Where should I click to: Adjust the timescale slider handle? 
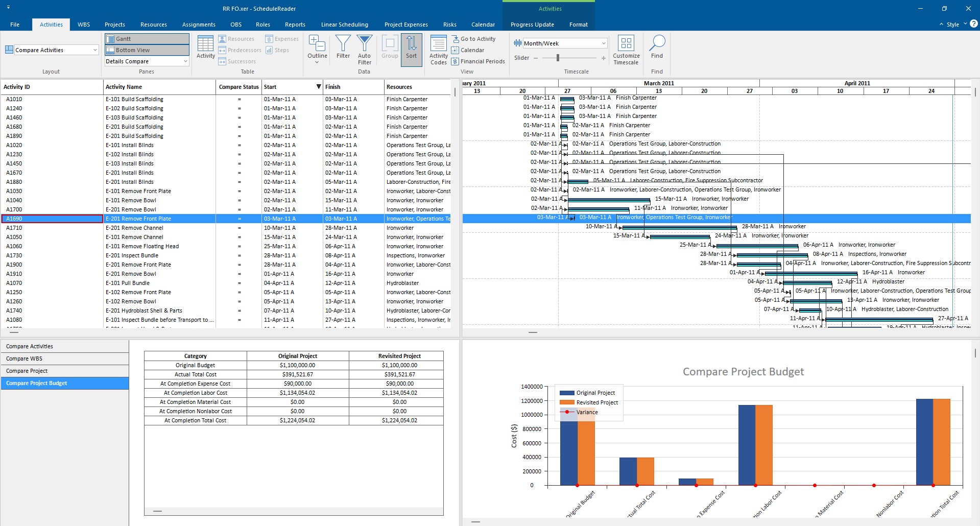pyautogui.click(x=558, y=58)
